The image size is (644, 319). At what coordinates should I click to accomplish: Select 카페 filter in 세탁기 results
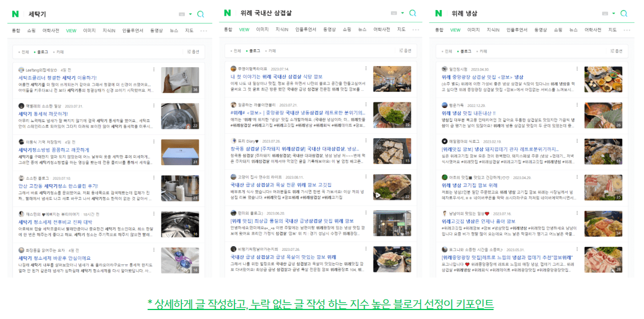coord(59,52)
